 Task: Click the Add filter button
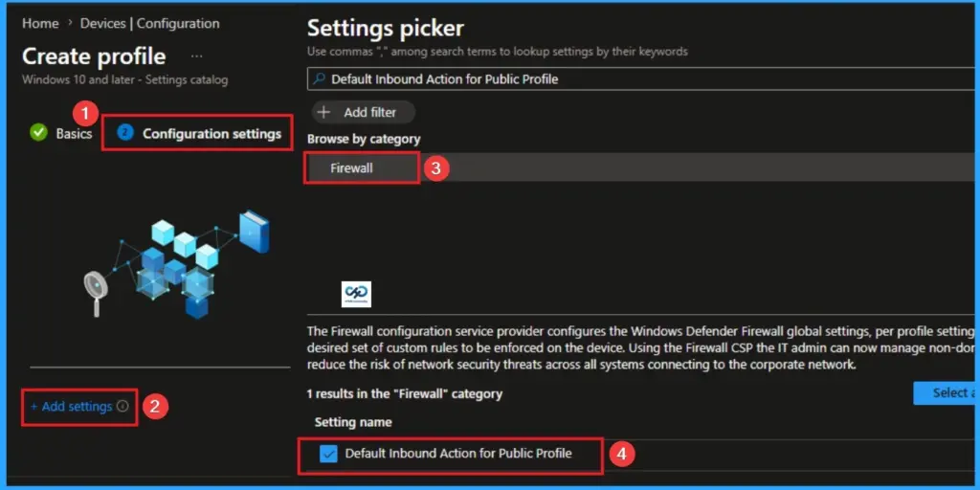[x=363, y=113]
